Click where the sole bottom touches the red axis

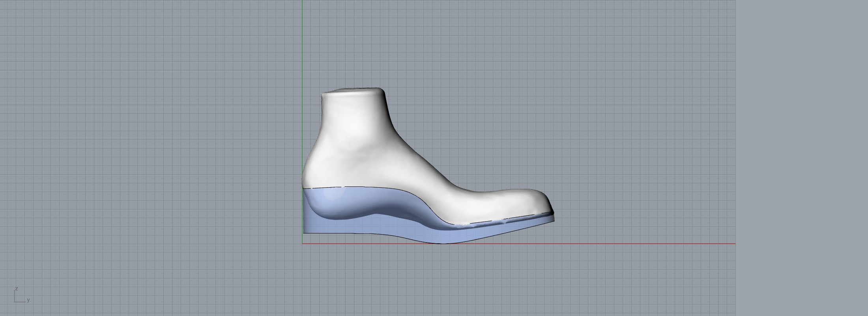[444, 243]
